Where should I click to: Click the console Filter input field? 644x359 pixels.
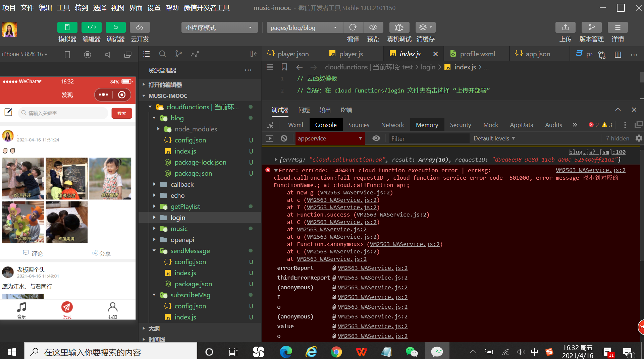[429, 138]
